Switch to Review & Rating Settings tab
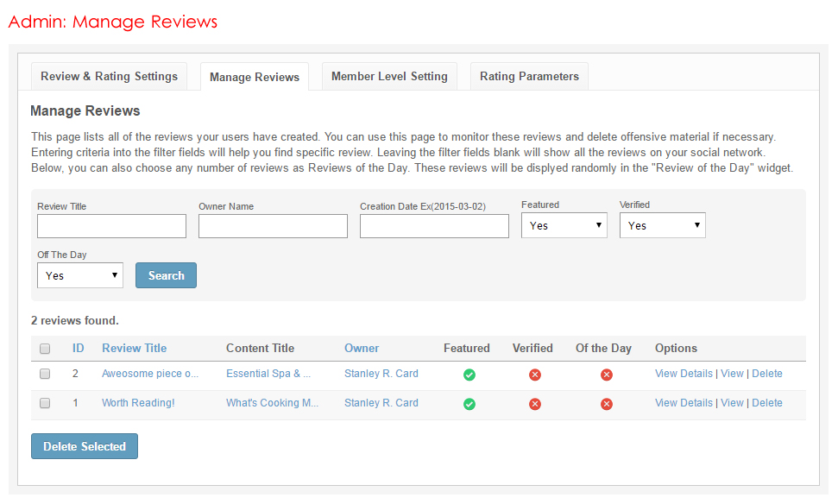This screenshot has width=838, height=504. click(x=109, y=76)
